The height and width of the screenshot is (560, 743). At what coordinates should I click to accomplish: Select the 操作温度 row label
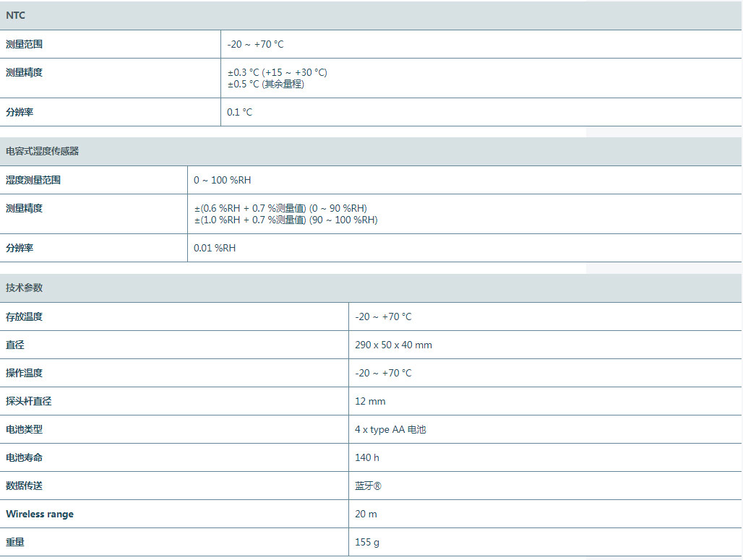tap(25, 373)
